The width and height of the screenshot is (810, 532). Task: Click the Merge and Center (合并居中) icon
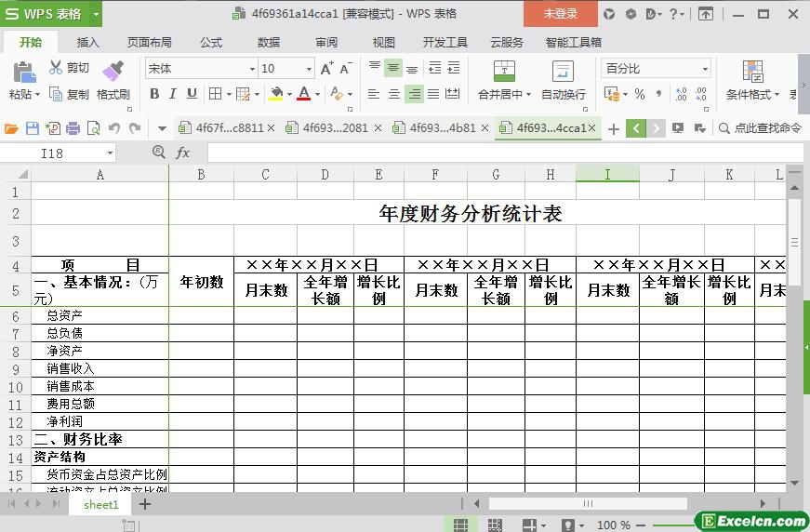503,72
